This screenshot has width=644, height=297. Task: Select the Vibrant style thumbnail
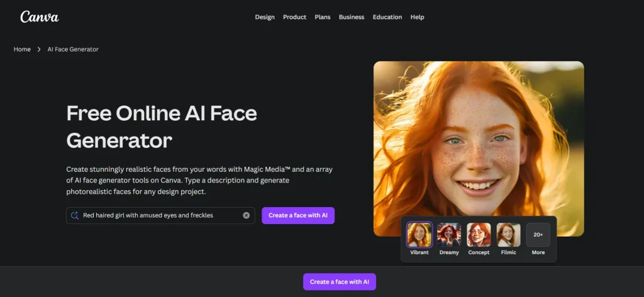[x=419, y=235]
